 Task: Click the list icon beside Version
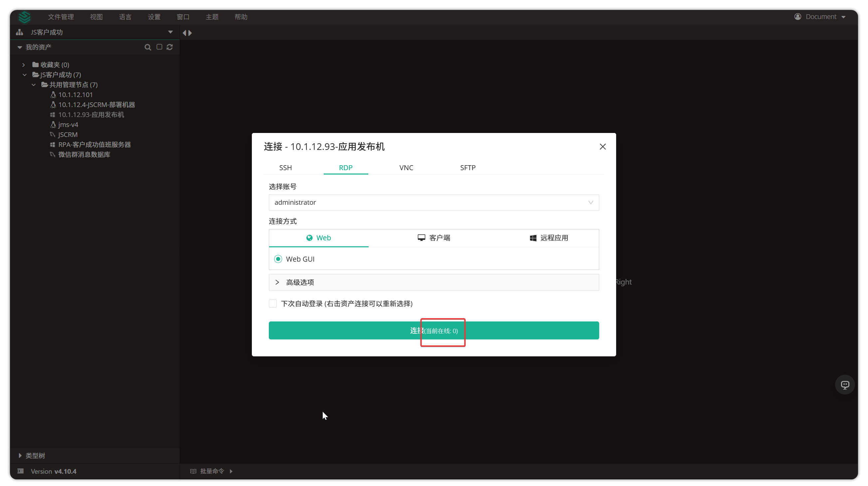(21, 471)
